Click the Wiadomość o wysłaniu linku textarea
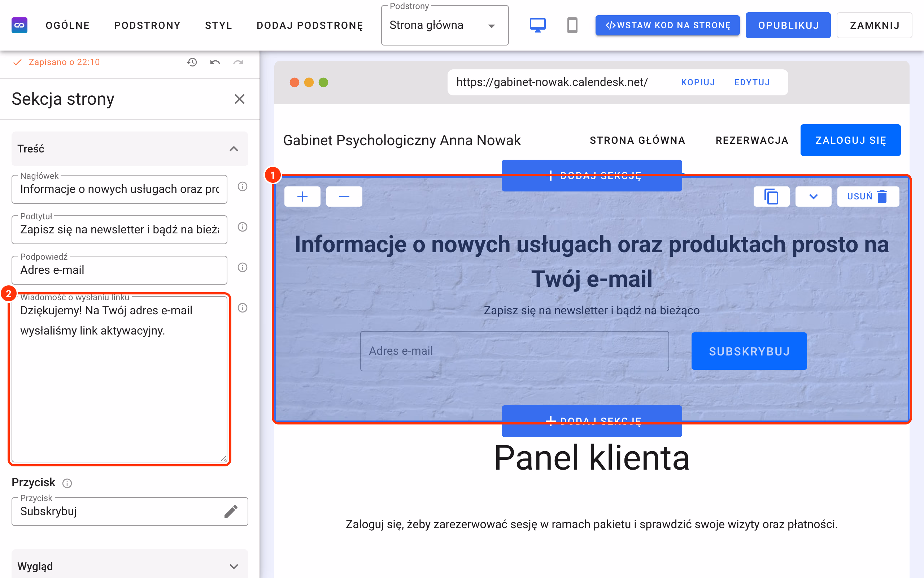Viewport: 924px width, 578px height. pyautogui.click(x=119, y=379)
